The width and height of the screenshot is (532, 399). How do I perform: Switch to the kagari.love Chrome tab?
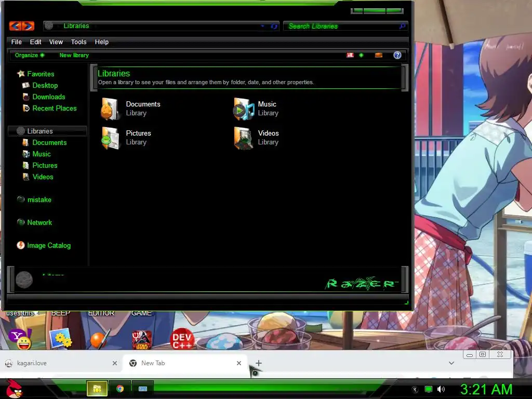pos(61,363)
